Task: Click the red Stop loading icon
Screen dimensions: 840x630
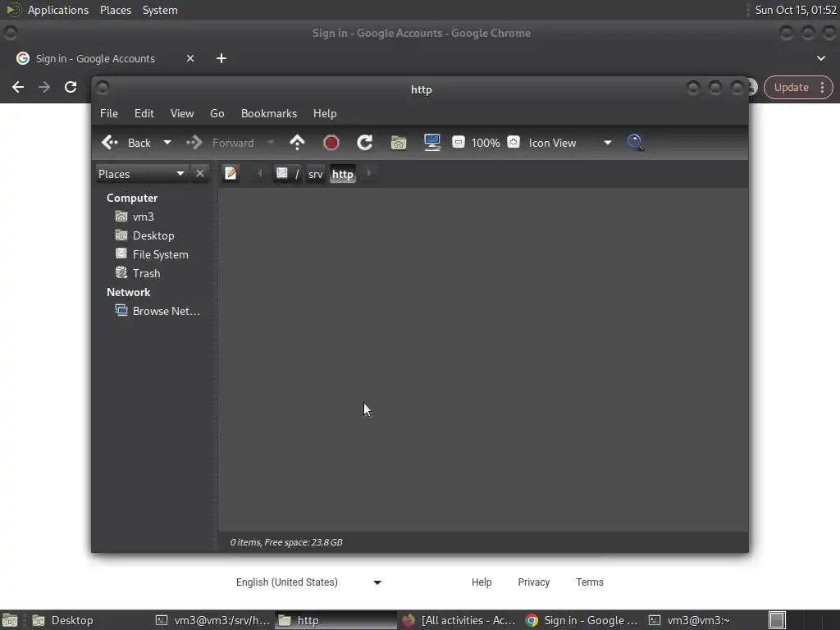Action: 331,143
